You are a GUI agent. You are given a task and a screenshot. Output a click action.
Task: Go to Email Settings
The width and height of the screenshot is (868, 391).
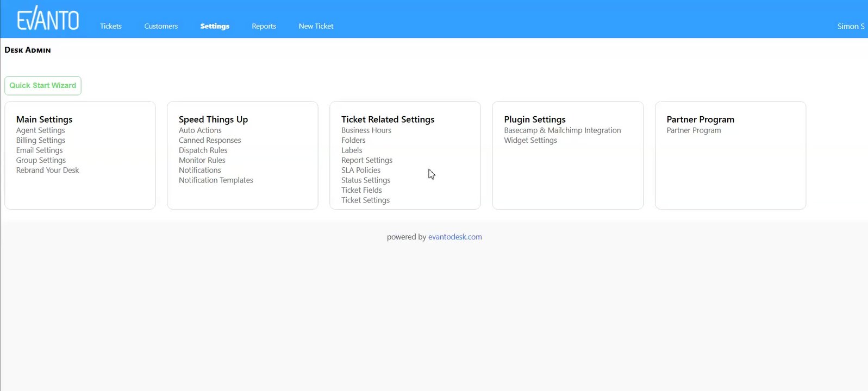tap(40, 150)
